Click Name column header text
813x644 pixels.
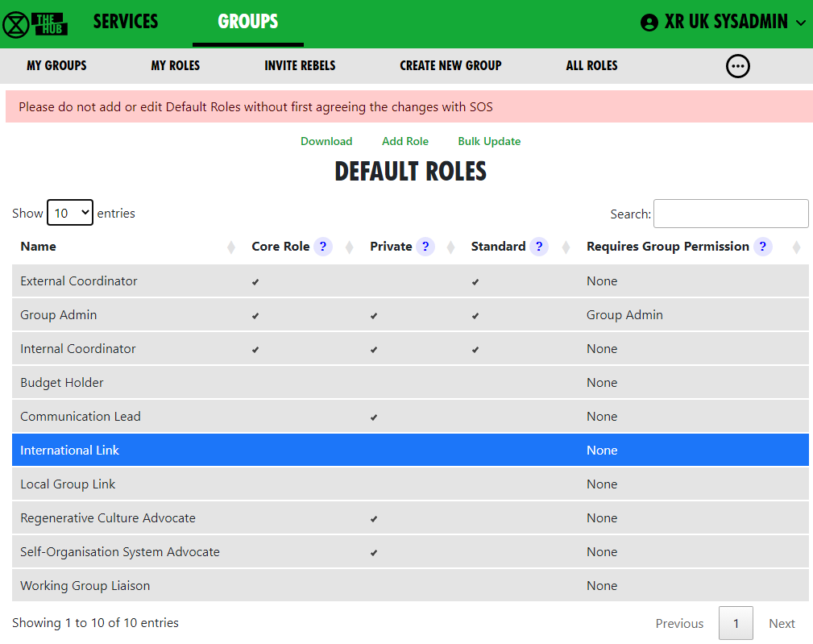point(39,247)
